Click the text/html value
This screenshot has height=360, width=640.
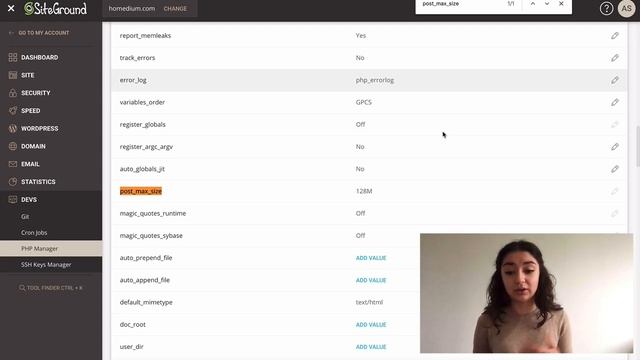369,302
